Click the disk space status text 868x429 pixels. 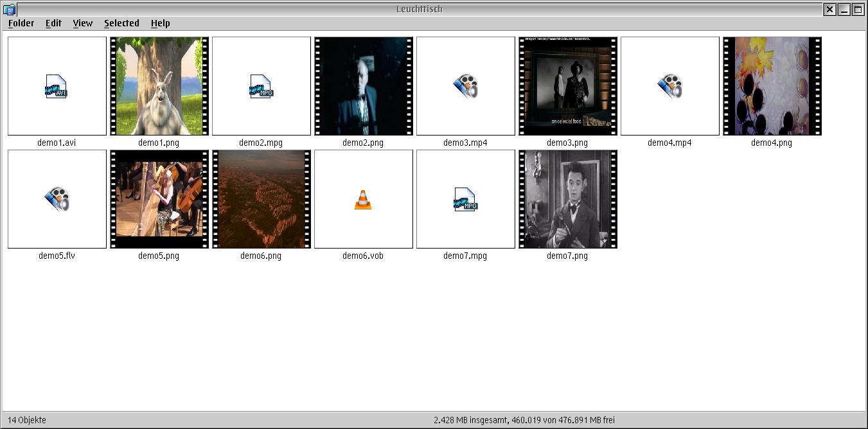click(x=524, y=420)
